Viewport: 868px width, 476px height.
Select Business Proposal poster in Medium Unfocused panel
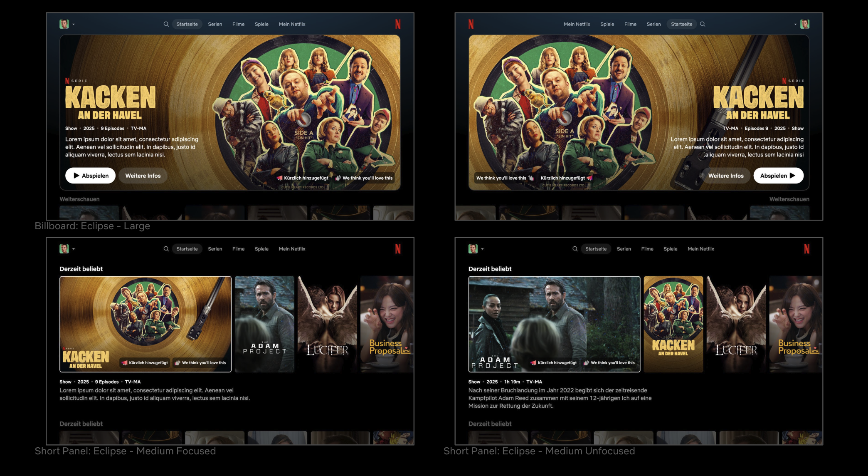pos(796,324)
